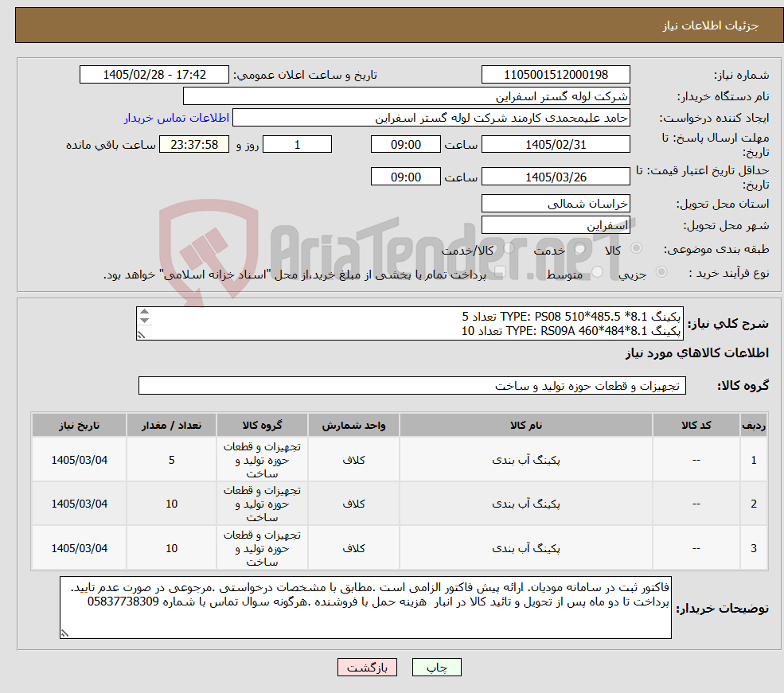This screenshot has height=693, width=784.
Task: Click quantity 10 in row 3
Action: click(x=171, y=548)
